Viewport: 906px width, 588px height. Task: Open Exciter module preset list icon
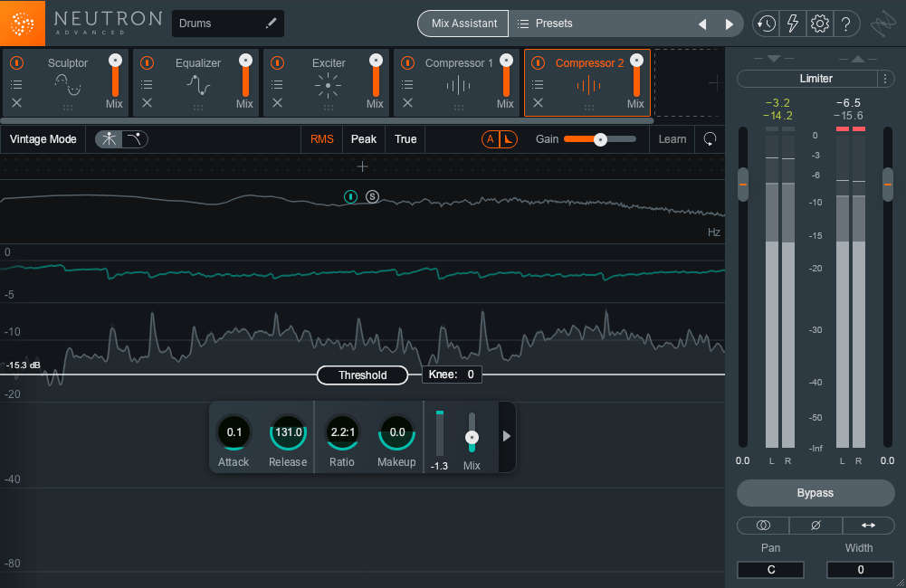[x=277, y=85]
